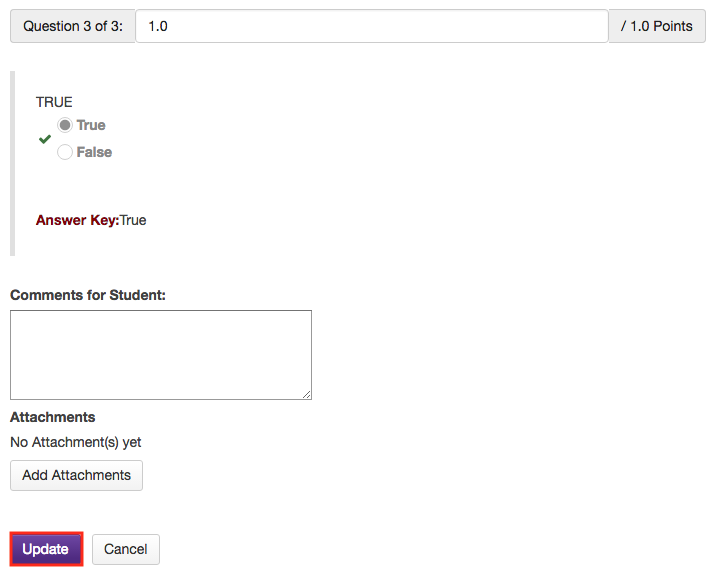This screenshot has height=571, width=714.
Task: Click Add Attachments button
Action: click(76, 475)
